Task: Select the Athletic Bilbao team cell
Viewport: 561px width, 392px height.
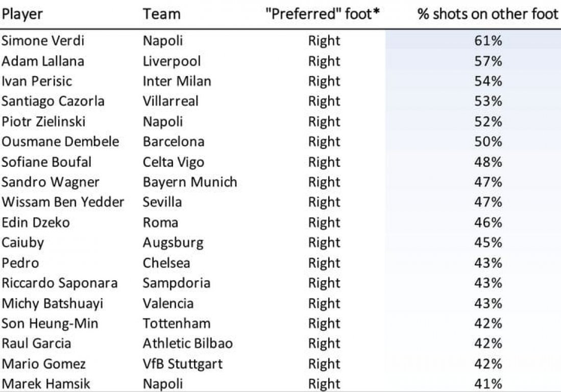Action: point(187,344)
